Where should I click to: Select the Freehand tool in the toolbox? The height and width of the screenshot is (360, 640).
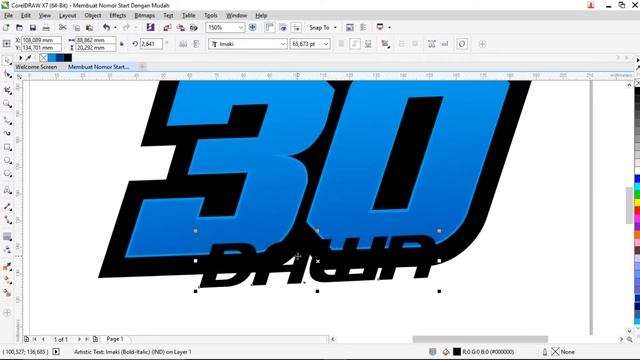[x=7, y=120]
